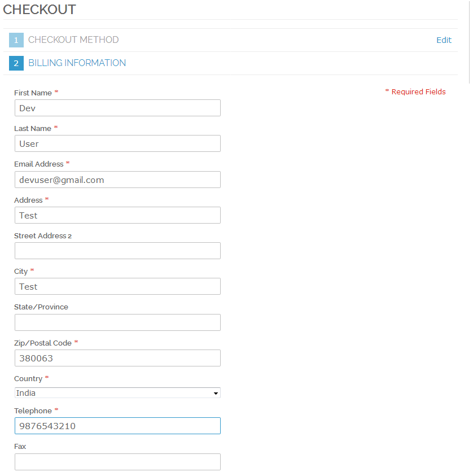Click into the Last Name text box
This screenshot has width=473, height=476.
tap(117, 143)
